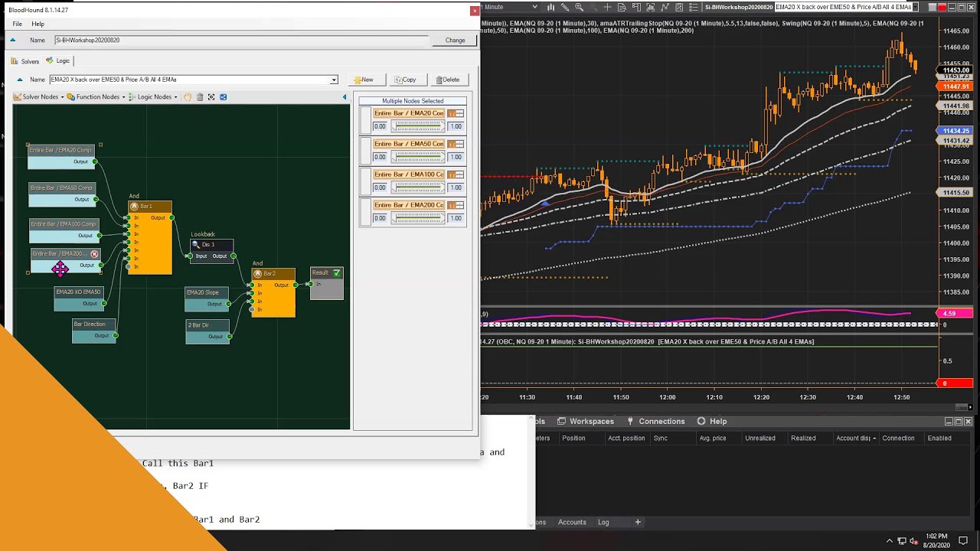Click the Bar 1 And node icon
This screenshot has height=551, width=980.
135,207
